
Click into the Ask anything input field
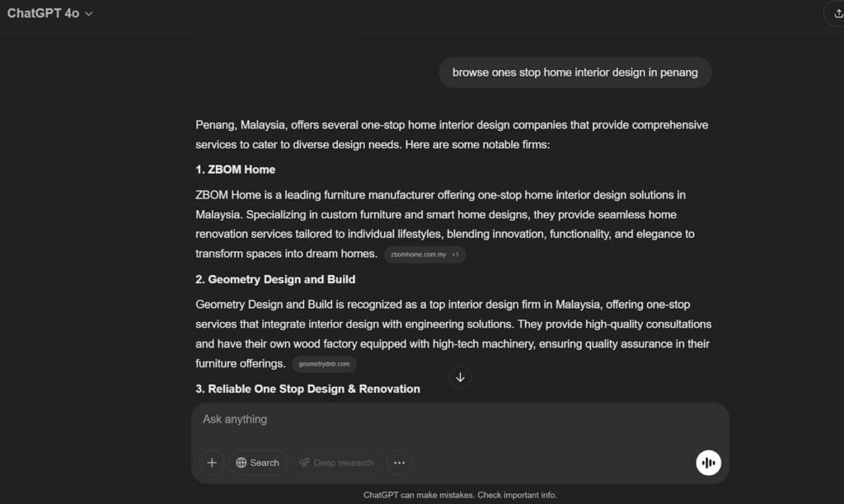[445, 420]
